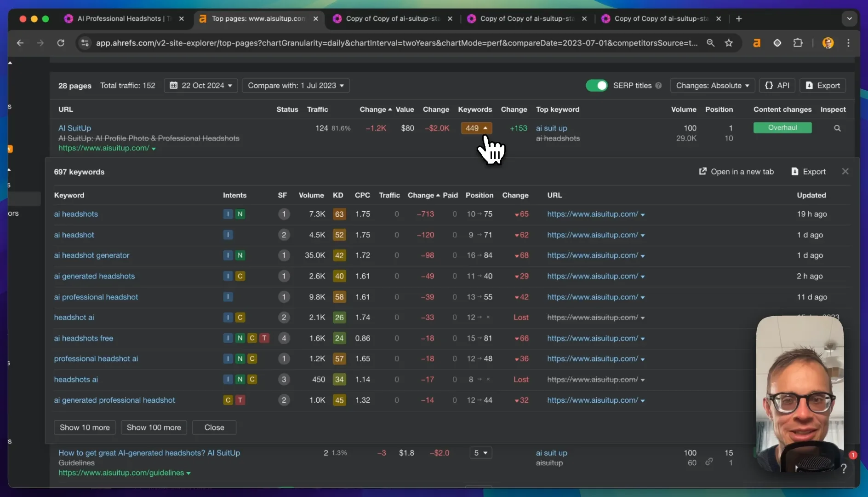This screenshot has height=497, width=868.
Task: Click the KD 63 badge for ai headshots
Action: tap(339, 214)
